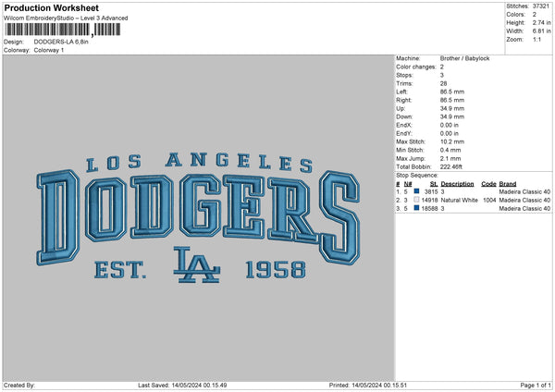Click stitch count 18588 in stop row 3
The width and height of the screenshot is (555, 392).
tap(430, 209)
